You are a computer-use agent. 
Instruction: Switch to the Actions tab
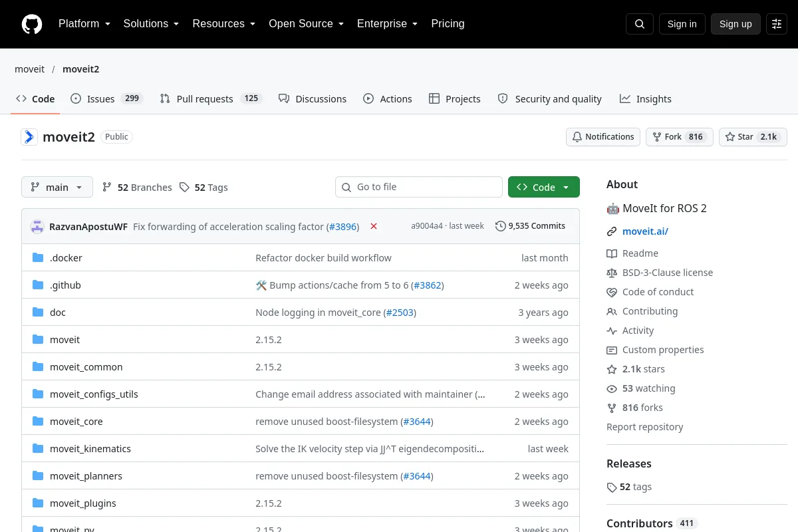tap(388, 98)
